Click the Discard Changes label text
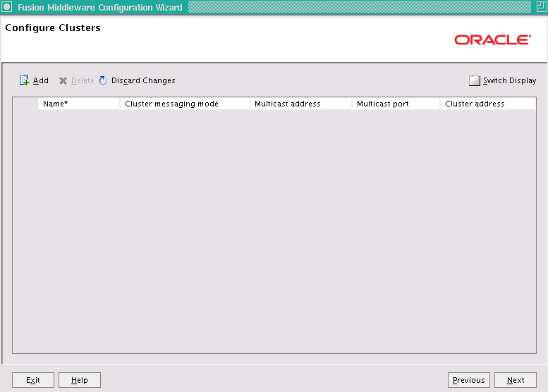Viewport: 548px width, 392px height. [143, 80]
